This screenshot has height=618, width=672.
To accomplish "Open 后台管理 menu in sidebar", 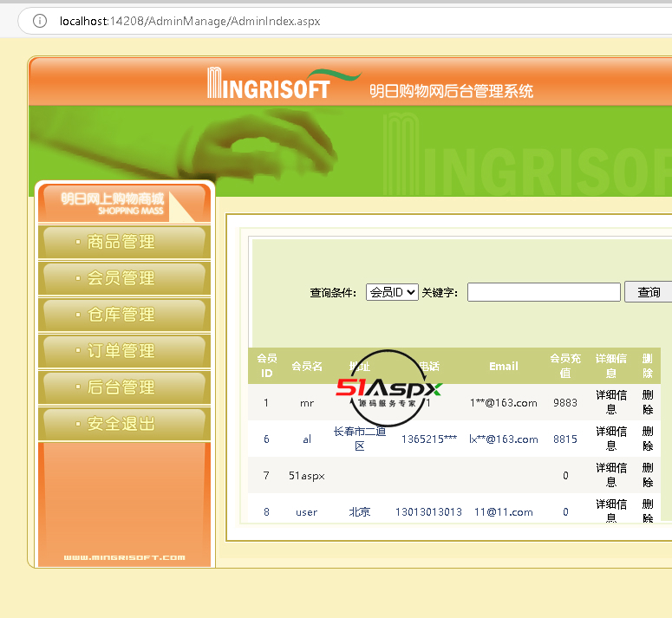I will click(x=124, y=387).
